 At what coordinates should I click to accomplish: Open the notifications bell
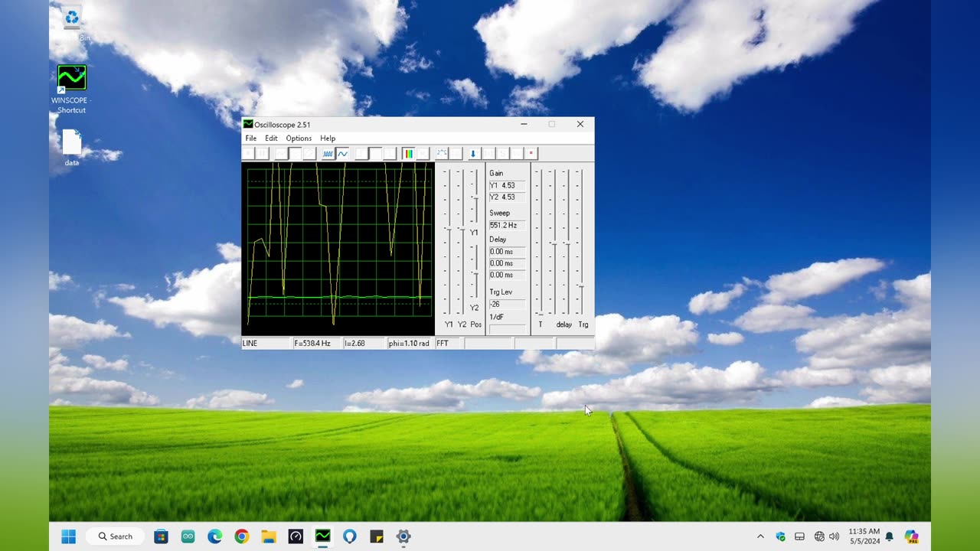[x=890, y=536]
